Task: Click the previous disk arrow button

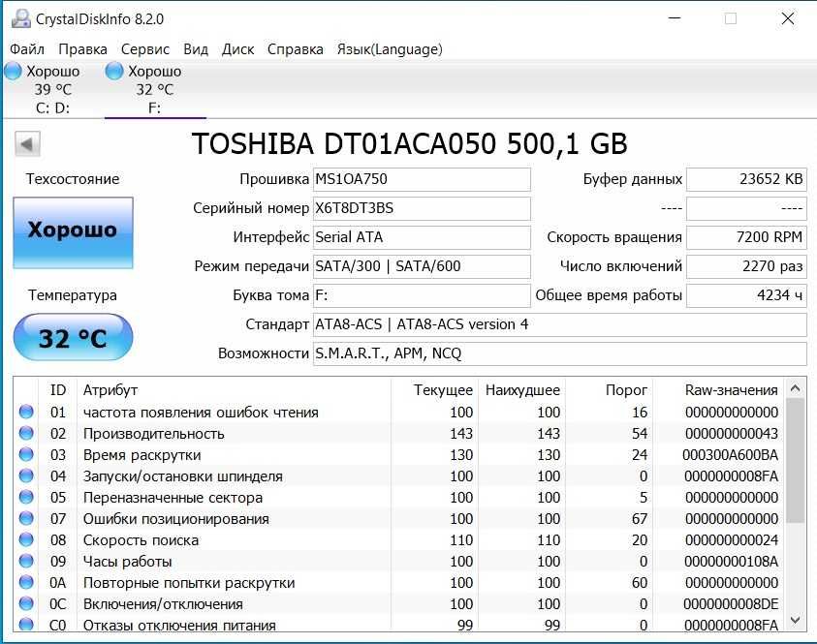Action: click(27, 144)
